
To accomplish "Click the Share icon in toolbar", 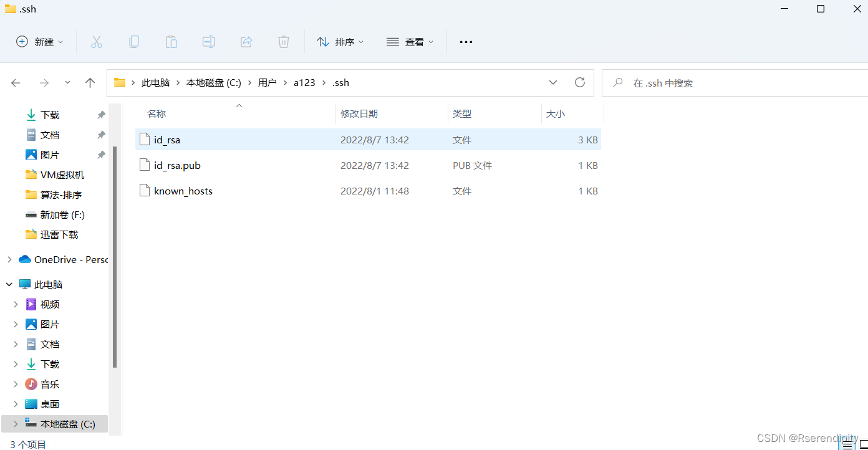I will tap(246, 42).
